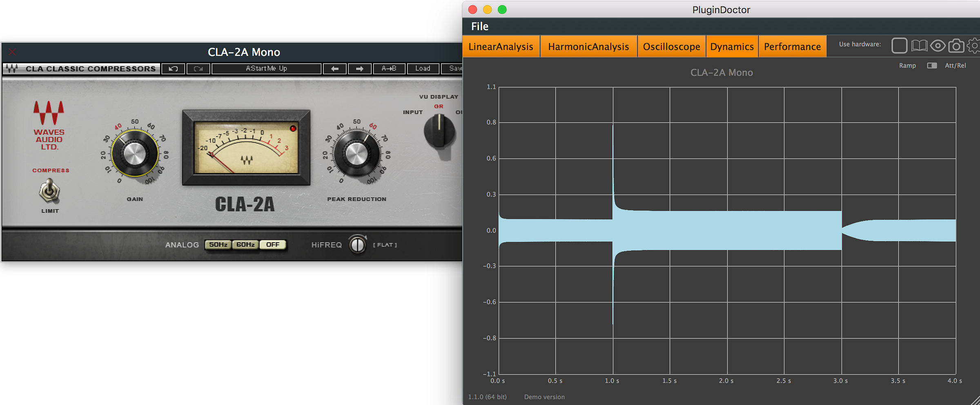Click the "Demo version" status text
This screenshot has width=980, height=405.
tap(544, 397)
